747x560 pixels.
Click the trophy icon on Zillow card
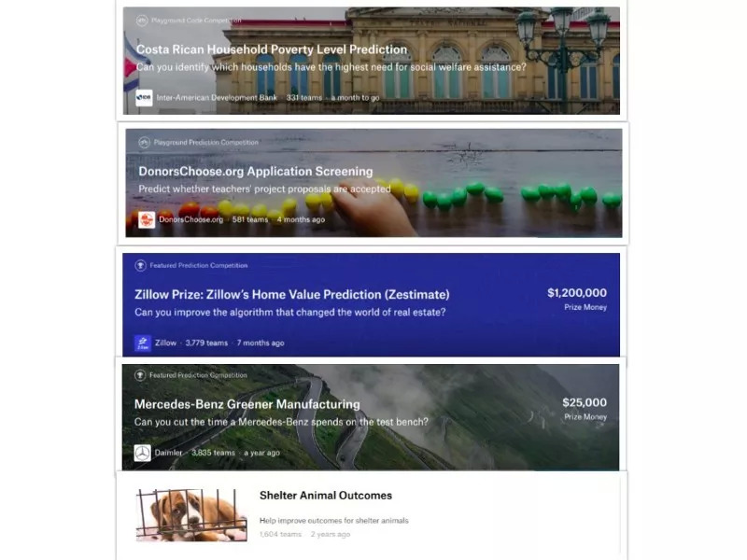pyautogui.click(x=140, y=265)
